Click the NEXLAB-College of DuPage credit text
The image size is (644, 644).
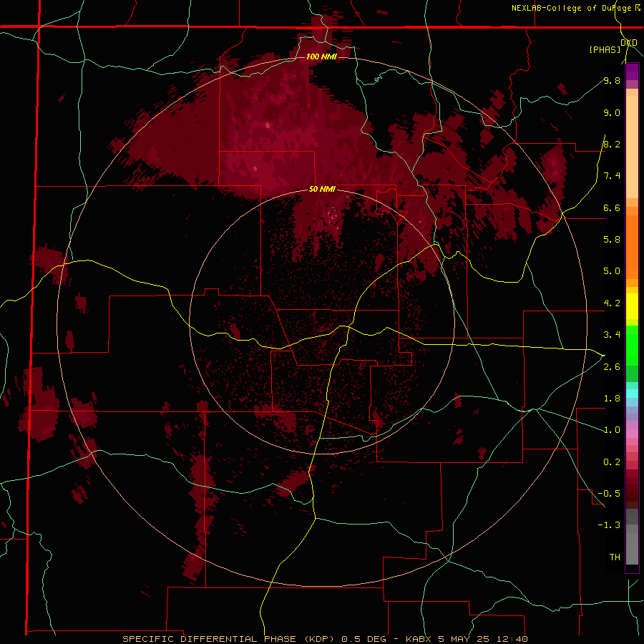point(571,8)
